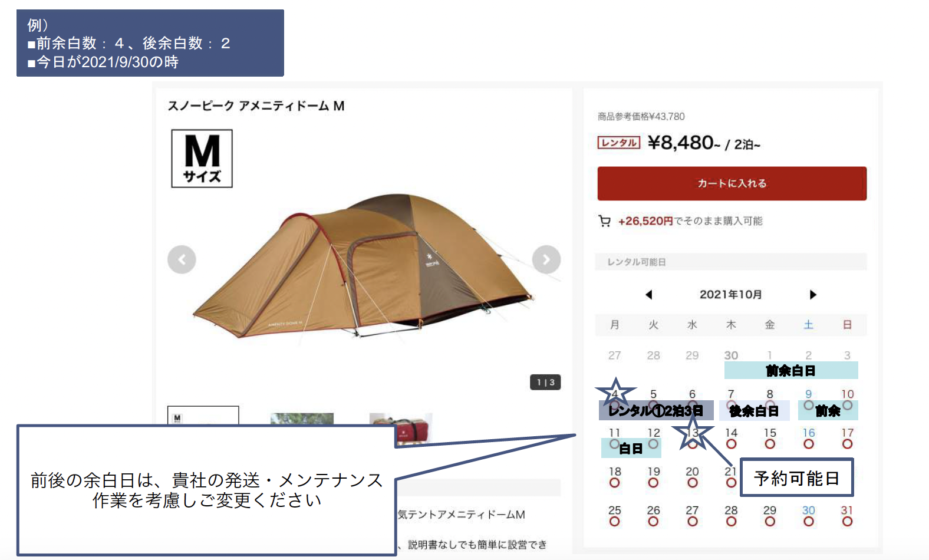Select the campsite photo thumbnail
929x560 pixels.
(302, 419)
